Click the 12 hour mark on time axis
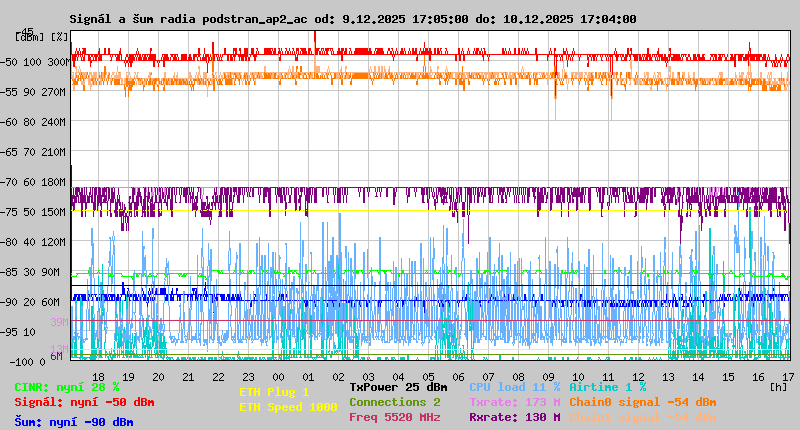Screen dimensions: 800x430 (638, 376)
